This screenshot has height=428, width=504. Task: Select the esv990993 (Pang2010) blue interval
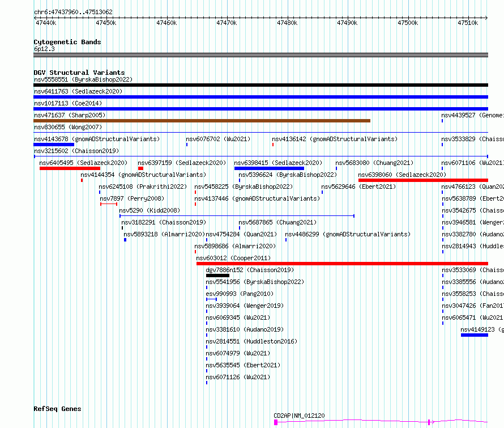click(x=211, y=299)
